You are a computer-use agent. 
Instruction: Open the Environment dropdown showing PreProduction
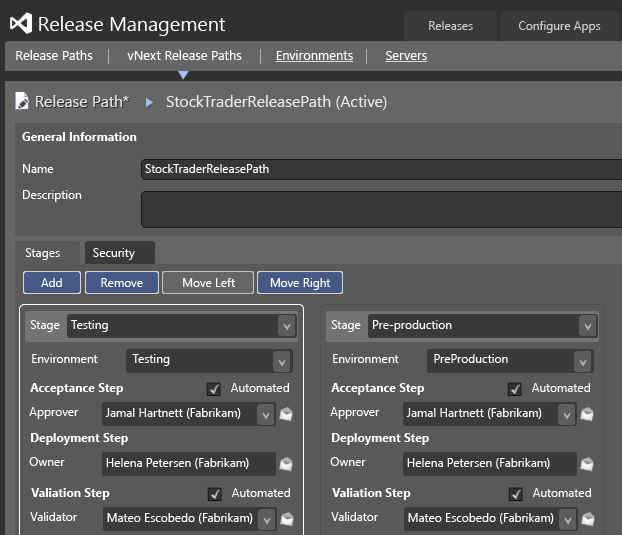click(x=583, y=362)
